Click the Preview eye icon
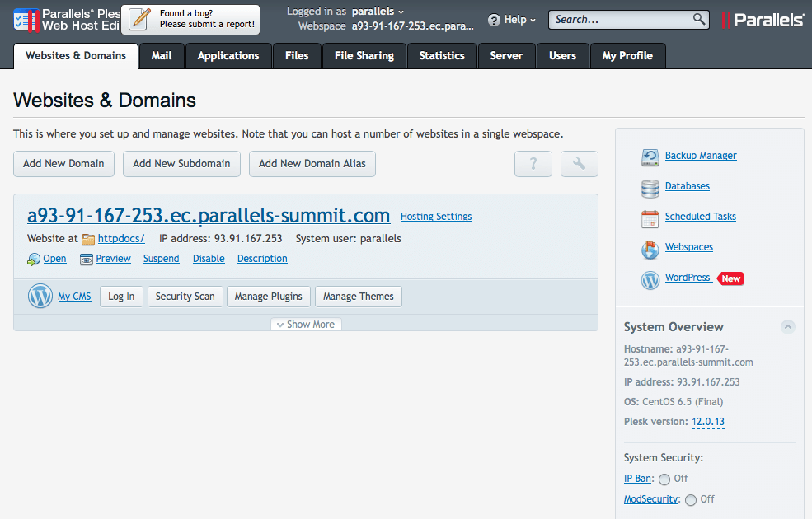Image resolution: width=812 pixels, height=519 pixels. (x=87, y=259)
